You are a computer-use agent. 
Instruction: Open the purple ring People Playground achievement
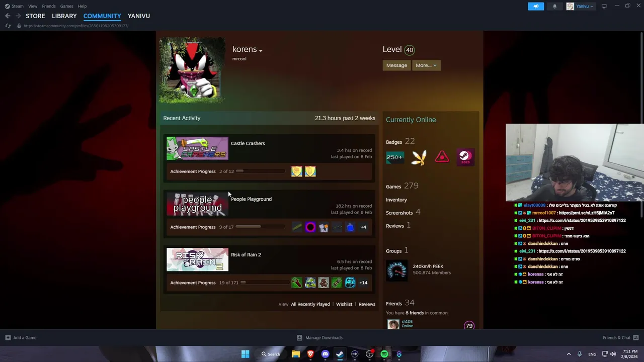[x=310, y=227]
